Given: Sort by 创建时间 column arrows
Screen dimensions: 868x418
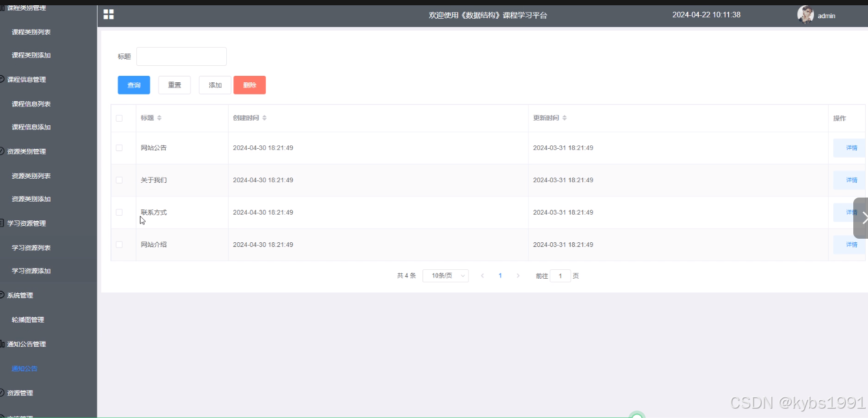Looking at the screenshot, I should [x=264, y=118].
